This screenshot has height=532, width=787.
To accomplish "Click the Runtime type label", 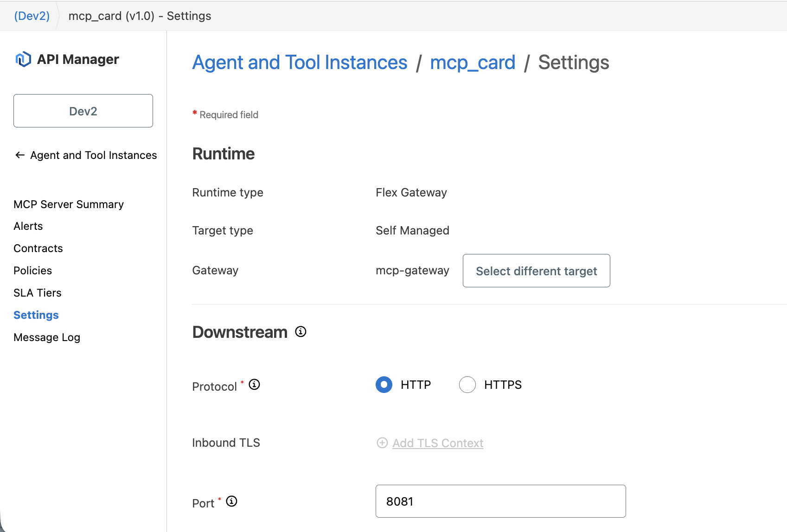I will tap(228, 192).
